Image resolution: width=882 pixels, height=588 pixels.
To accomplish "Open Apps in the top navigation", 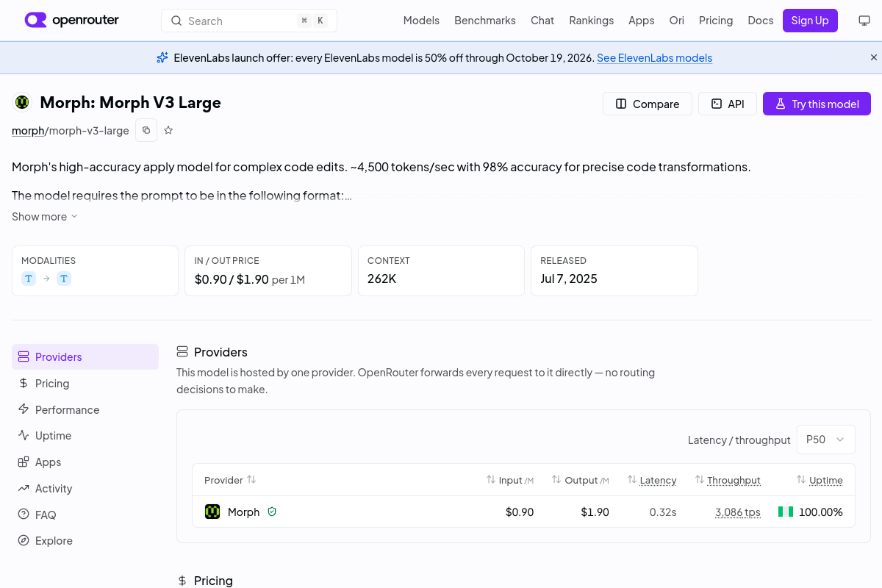I will pyautogui.click(x=642, y=21).
